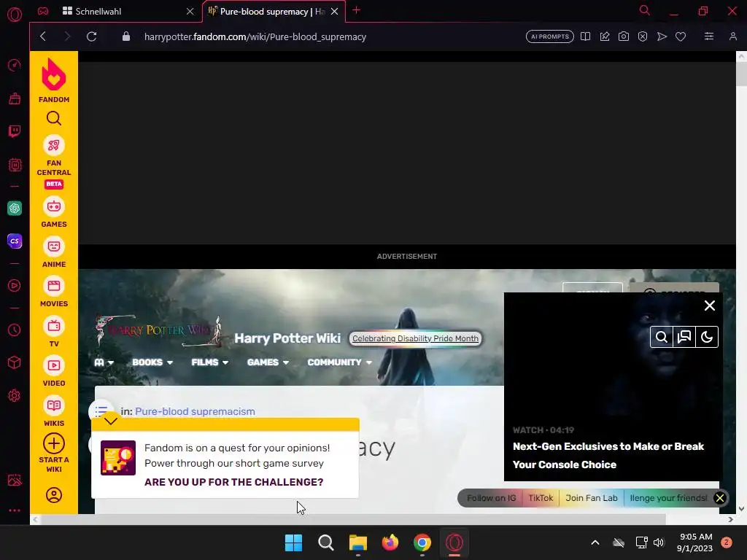The image size is (747, 560).
Task: Open the Wikis section
Action: pyautogui.click(x=54, y=411)
